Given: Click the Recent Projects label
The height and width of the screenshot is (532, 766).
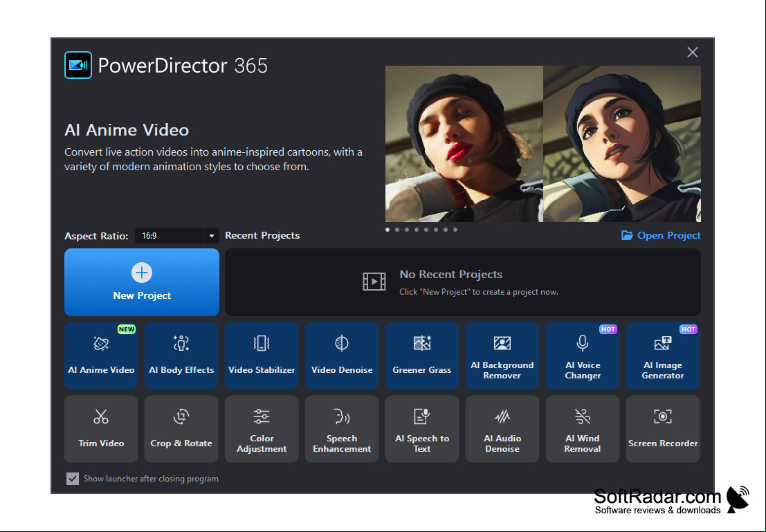Looking at the screenshot, I should click(262, 235).
